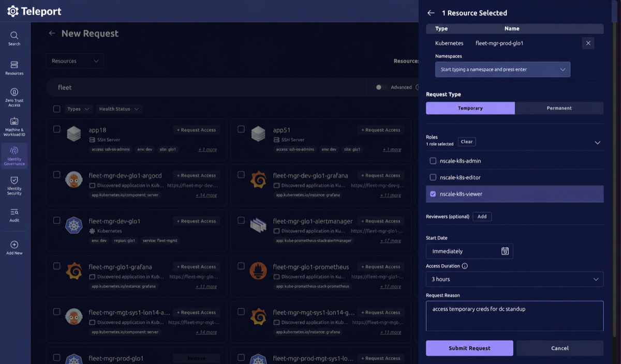Enable the nscale-k8s-admin role checkbox

433,161
